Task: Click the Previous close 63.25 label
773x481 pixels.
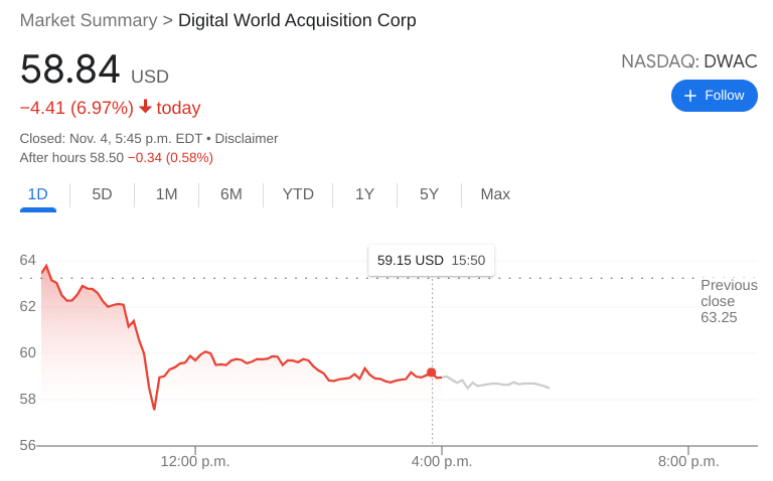Action: [718, 301]
